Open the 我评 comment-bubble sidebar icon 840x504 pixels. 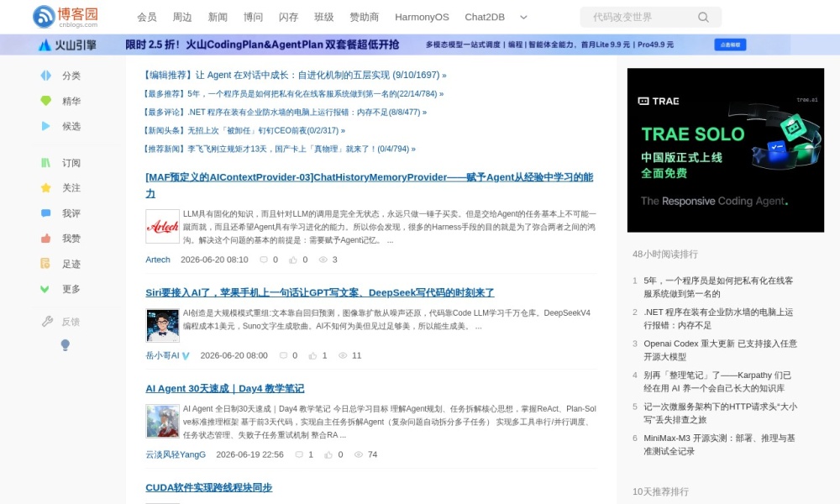click(x=46, y=213)
